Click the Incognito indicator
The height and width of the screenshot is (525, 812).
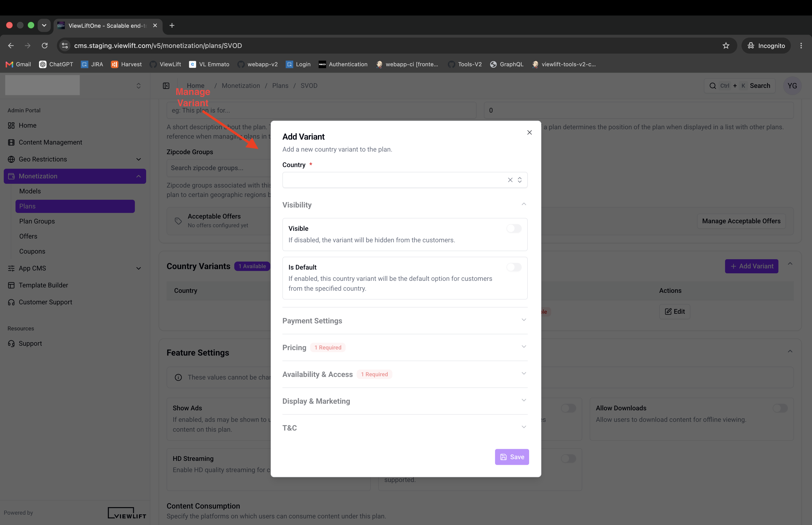pos(766,46)
